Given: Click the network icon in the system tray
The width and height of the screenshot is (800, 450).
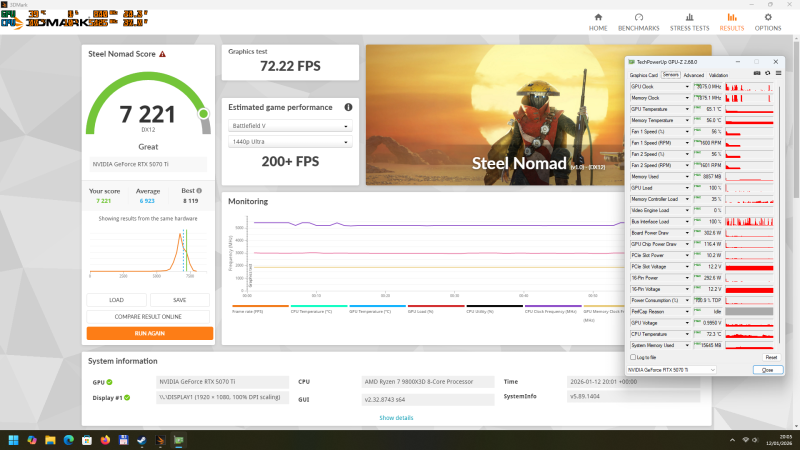Looking at the screenshot, I should click(x=745, y=440).
